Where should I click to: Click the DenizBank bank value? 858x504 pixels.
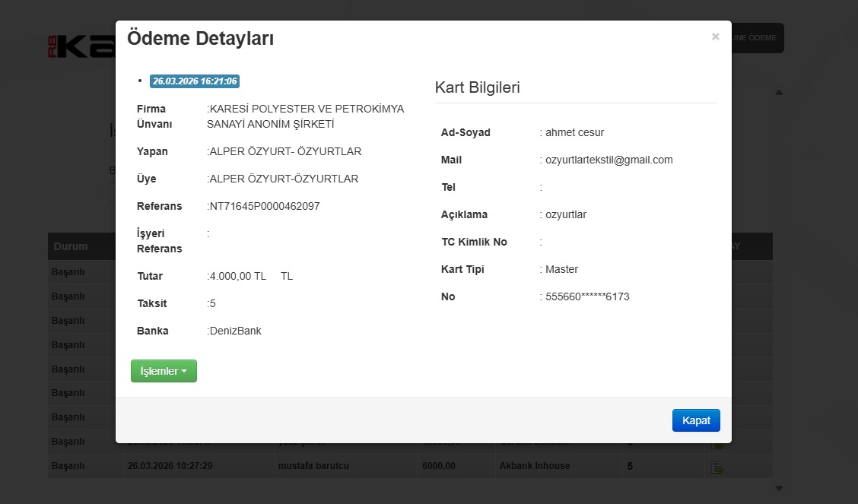pyautogui.click(x=236, y=331)
